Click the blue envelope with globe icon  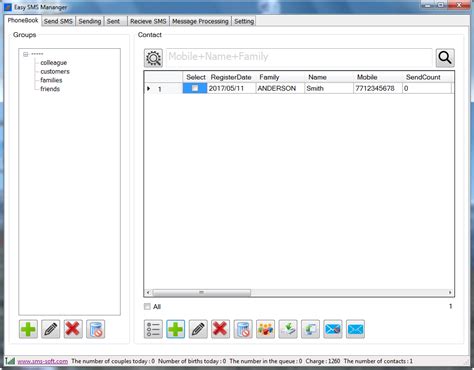[333, 329]
